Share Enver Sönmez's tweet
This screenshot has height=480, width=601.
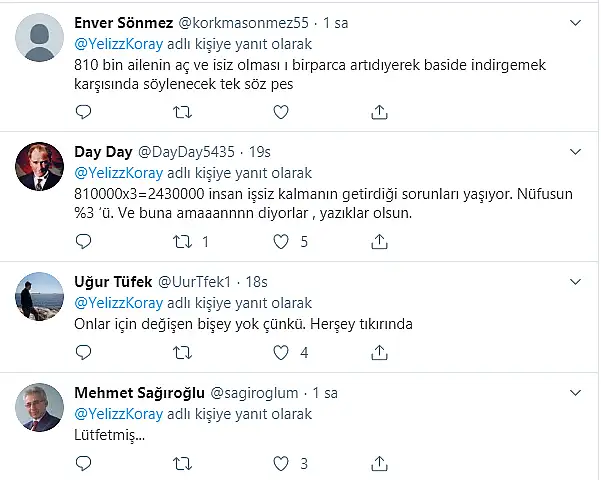[379, 111]
